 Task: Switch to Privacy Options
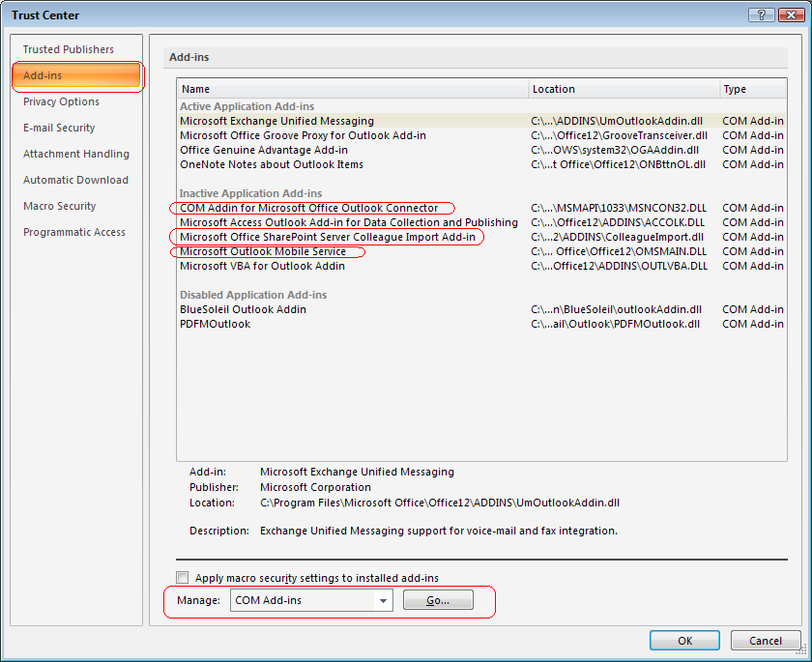(61, 101)
